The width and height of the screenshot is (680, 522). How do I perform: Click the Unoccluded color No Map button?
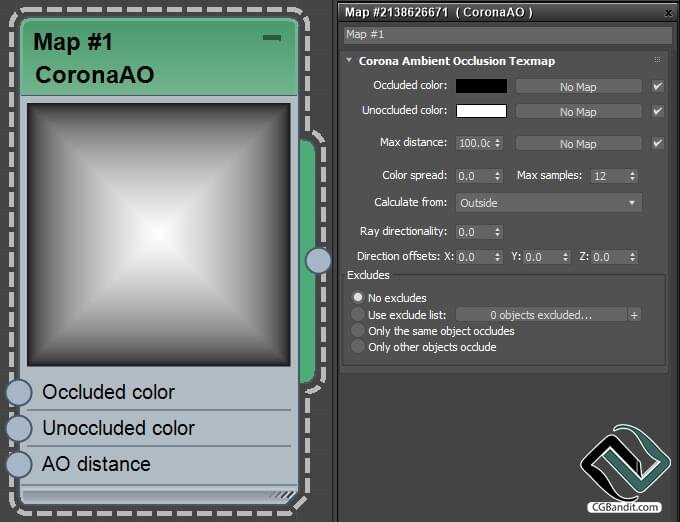pyautogui.click(x=579, y=112)
